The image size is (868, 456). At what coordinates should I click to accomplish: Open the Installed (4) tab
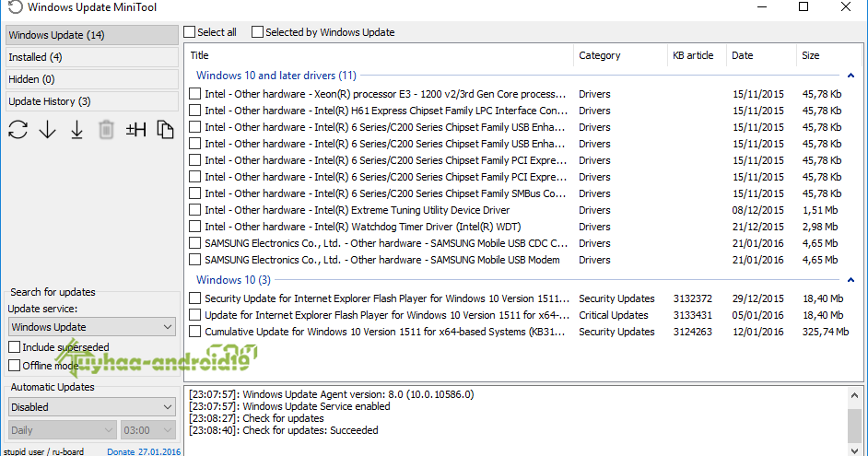click(92, 57)
